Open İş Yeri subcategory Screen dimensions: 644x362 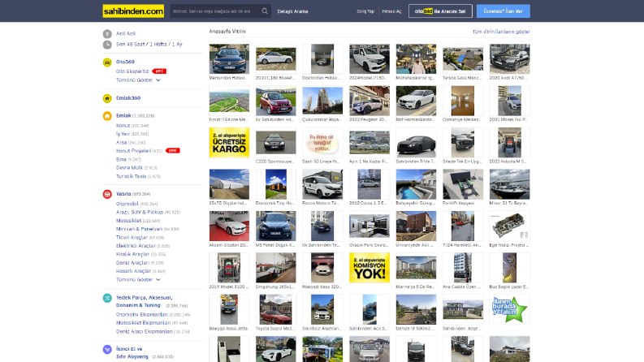[x=123, y=134]
